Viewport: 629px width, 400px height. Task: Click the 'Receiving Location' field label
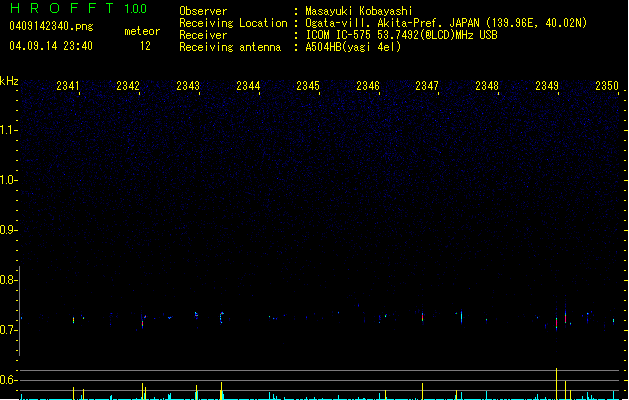233,23
